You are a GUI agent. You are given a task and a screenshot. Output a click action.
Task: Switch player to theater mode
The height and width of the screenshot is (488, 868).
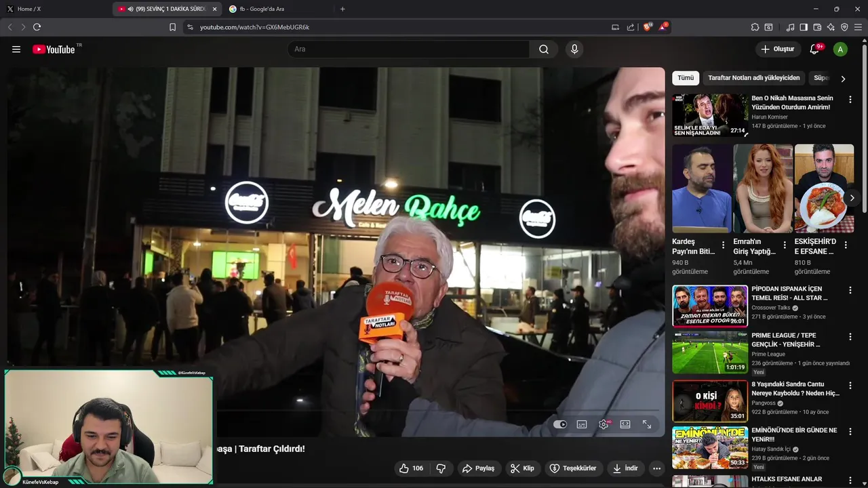pyautogui.click(x=625, y=424)
